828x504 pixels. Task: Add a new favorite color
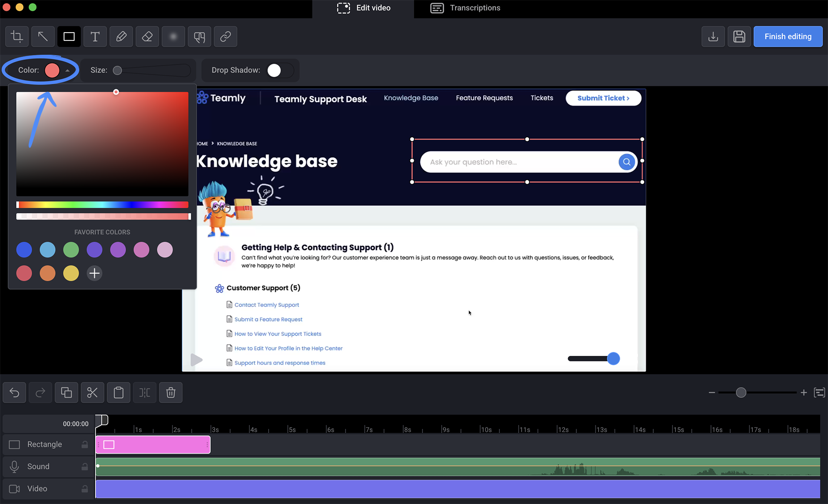click(94, 273)
